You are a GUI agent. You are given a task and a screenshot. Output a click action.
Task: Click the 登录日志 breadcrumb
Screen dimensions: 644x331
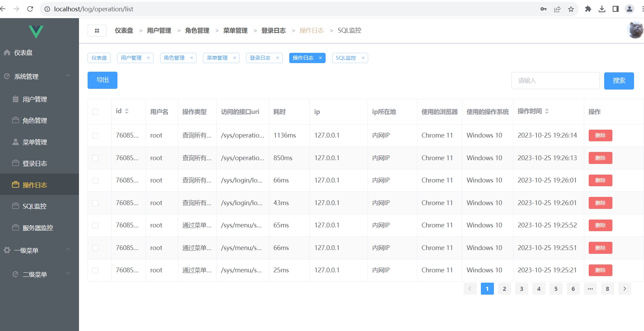pos(273,31)
